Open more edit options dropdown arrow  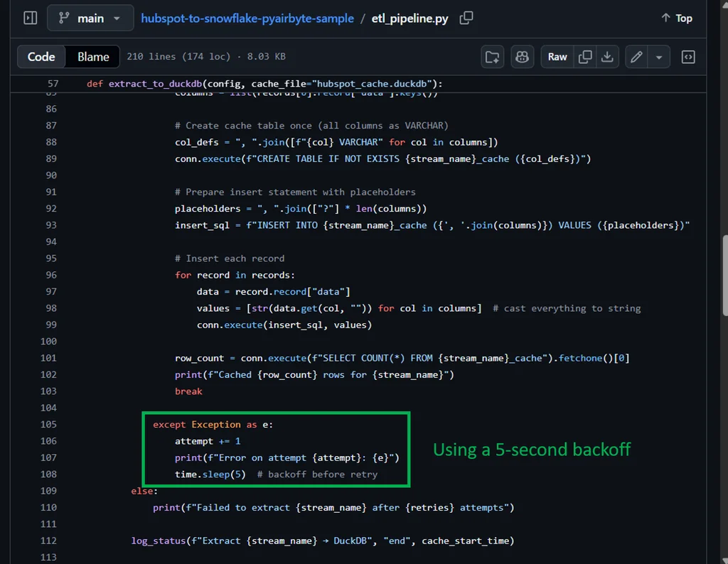click(x=659, y=57)
